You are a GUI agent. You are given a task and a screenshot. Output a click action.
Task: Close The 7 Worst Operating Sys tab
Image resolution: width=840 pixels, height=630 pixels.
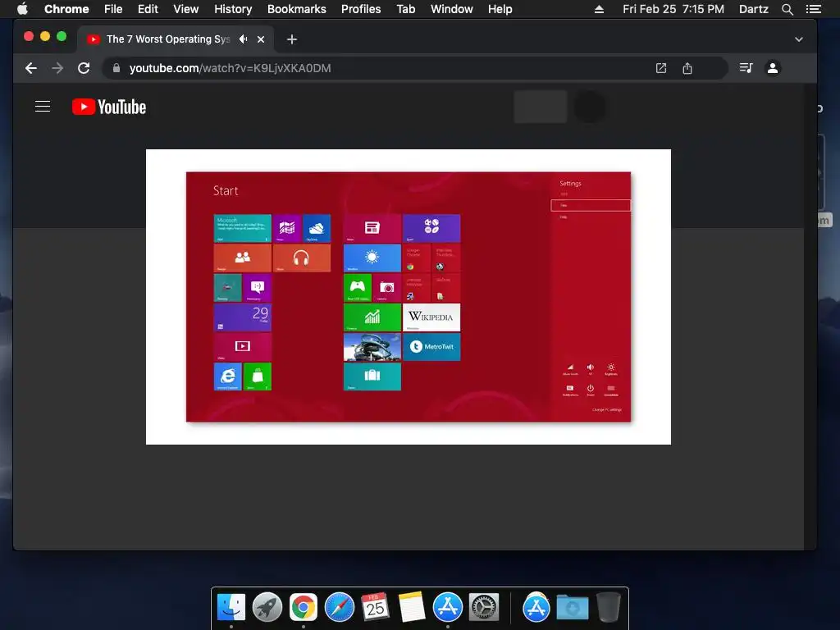261,39
